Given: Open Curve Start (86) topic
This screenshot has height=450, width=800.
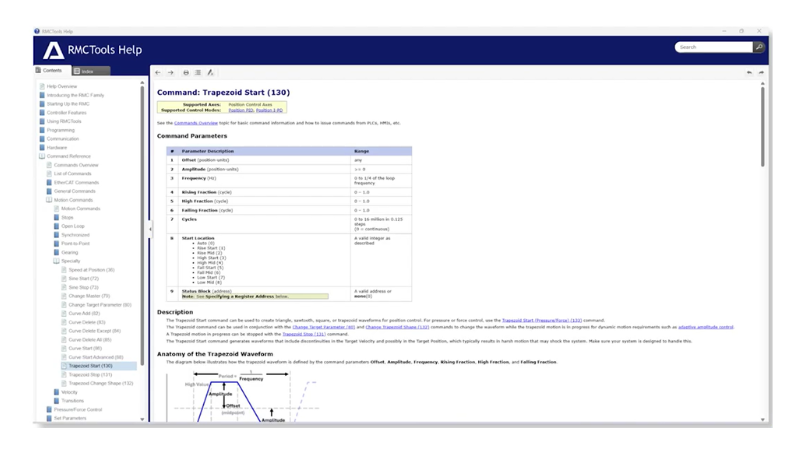Looking at the screenshot, I should (x=85, y=348).
